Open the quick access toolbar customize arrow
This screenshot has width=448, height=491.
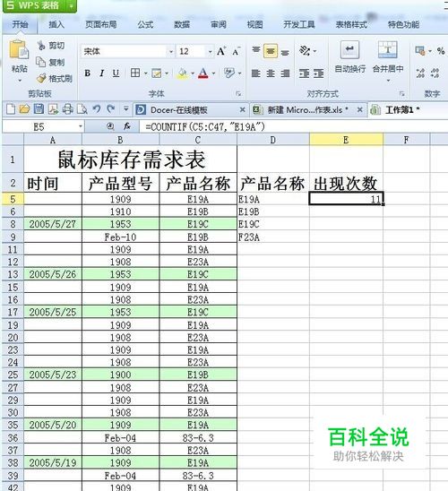point(125,109)
